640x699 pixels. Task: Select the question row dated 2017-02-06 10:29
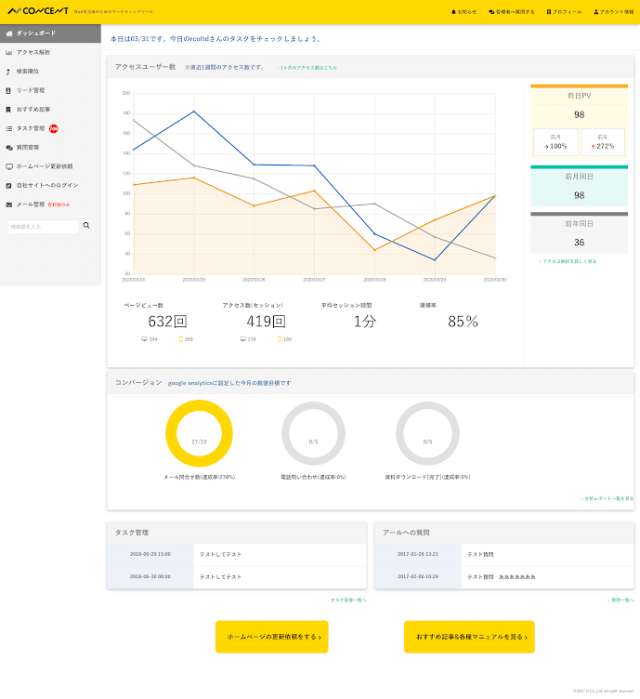[x=504, y=577]
